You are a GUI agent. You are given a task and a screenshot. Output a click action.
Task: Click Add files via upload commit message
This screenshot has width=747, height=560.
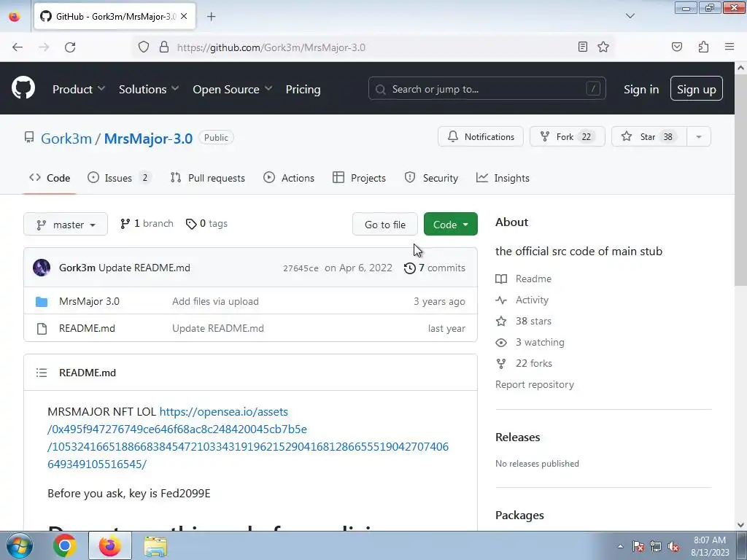pyautogui.click(x=215, y=301)
